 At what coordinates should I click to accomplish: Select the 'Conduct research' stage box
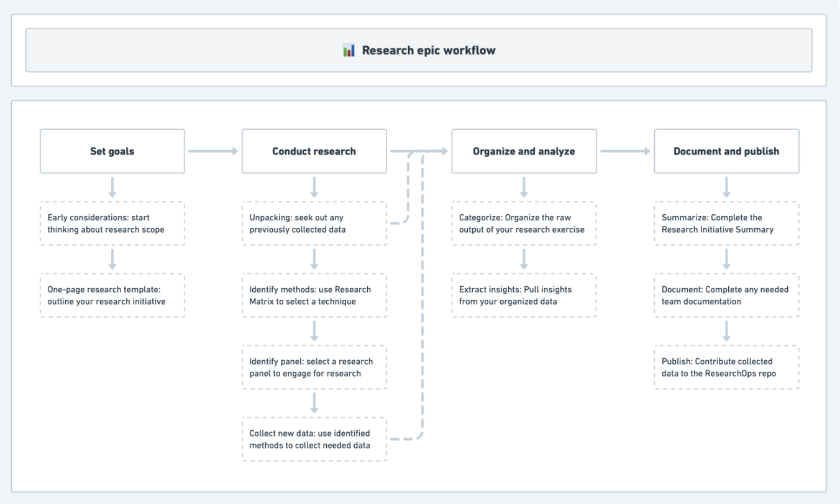click(x=314, y=151)
